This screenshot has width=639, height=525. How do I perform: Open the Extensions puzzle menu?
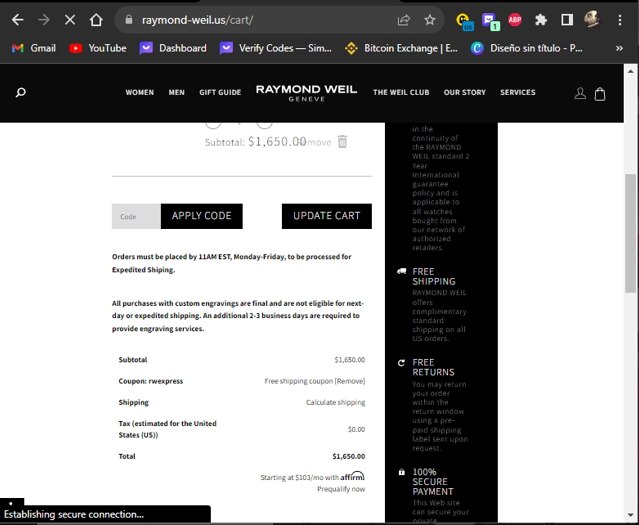(x=541, y=20)
